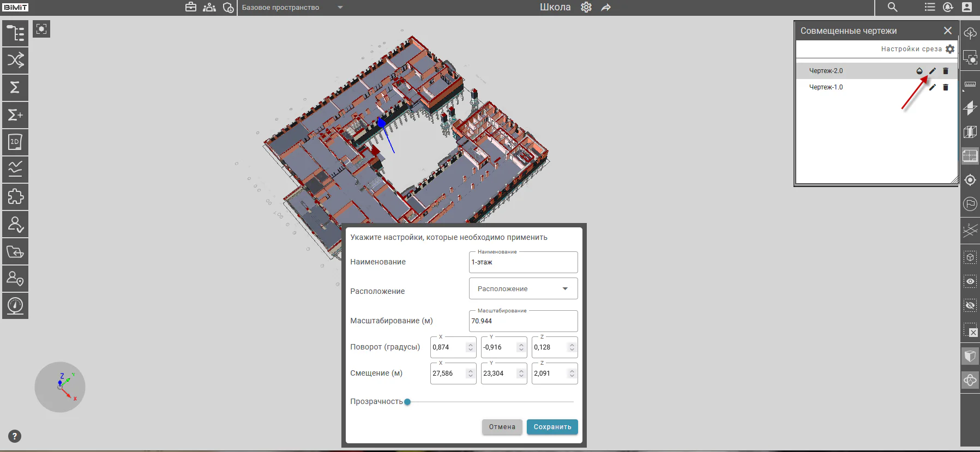
Task: Click the puzzle piece plugins icon
Action: click(x=15, y=197)
